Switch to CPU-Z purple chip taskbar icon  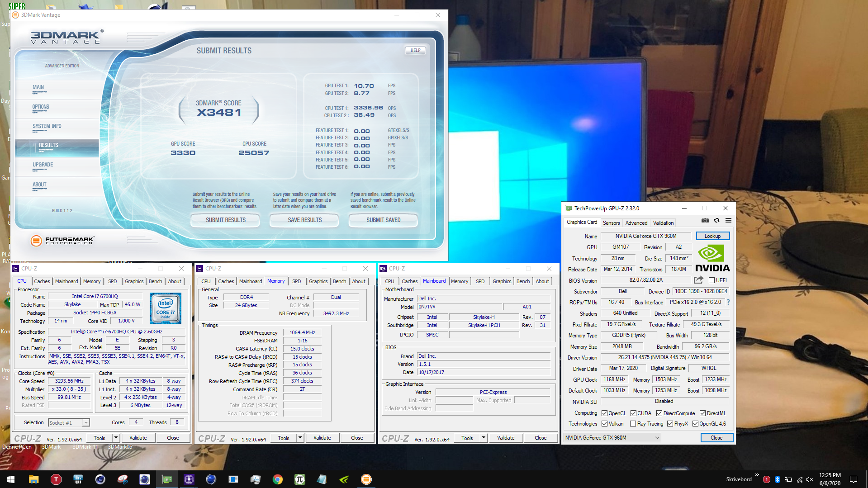pyautogui.click(x=189, y=479)
